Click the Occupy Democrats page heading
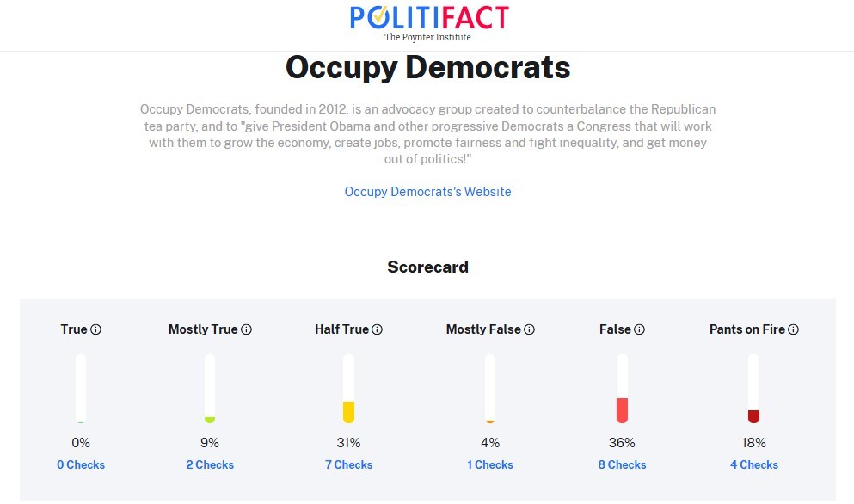 pyautogui.click(x=428, y=68)
